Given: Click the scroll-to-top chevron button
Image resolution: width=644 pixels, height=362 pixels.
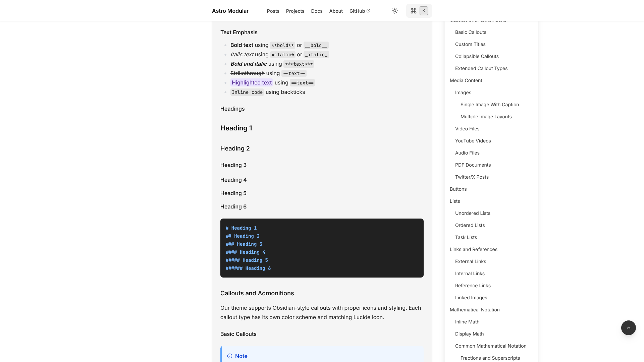Looking at the screenshot, I should (x=628, y=328).
